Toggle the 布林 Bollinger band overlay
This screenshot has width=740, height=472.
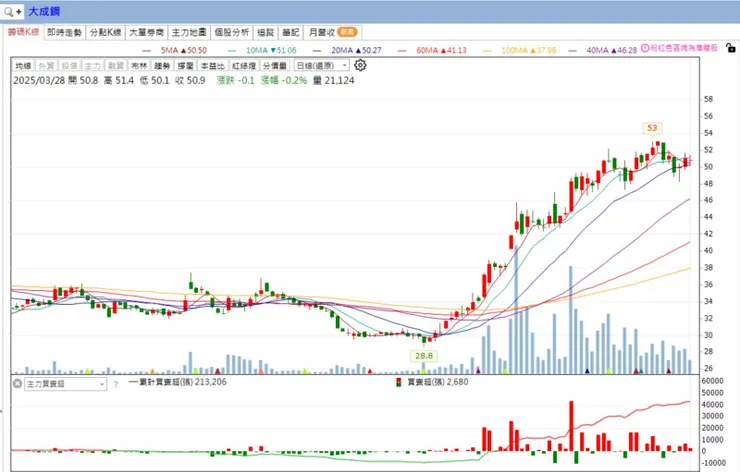click(x=139, y=66)
